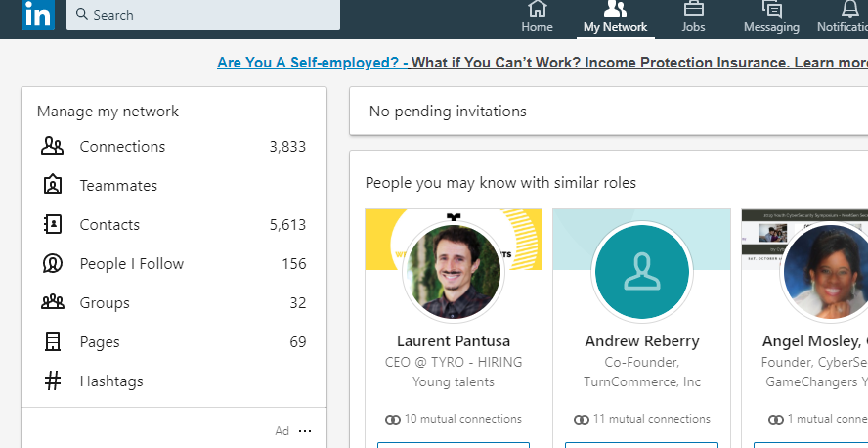Image resolution: width=868 pixels, height=448 pixels.
Task: Open the ad options three-dot menu
Action: (x=305, y=431)
